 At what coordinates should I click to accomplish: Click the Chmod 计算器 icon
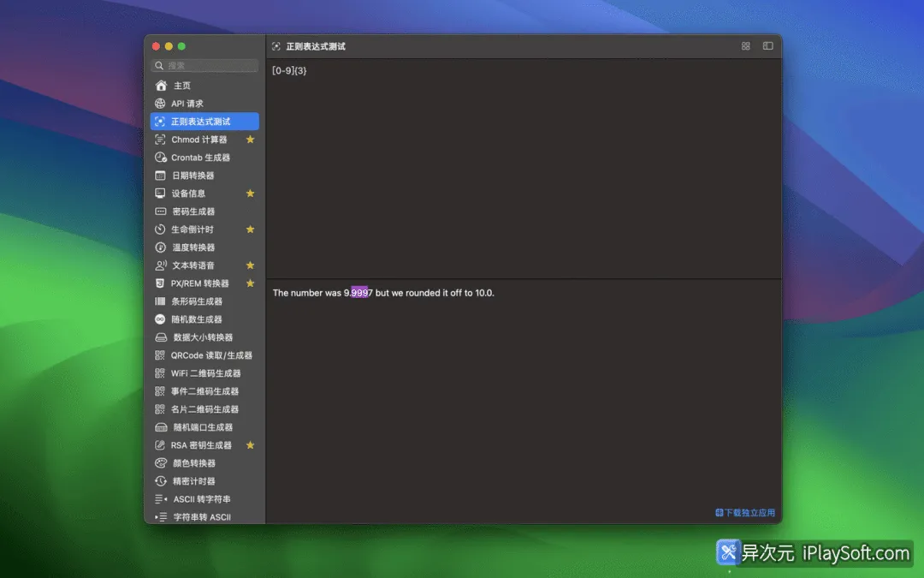[x=160, y=140]
